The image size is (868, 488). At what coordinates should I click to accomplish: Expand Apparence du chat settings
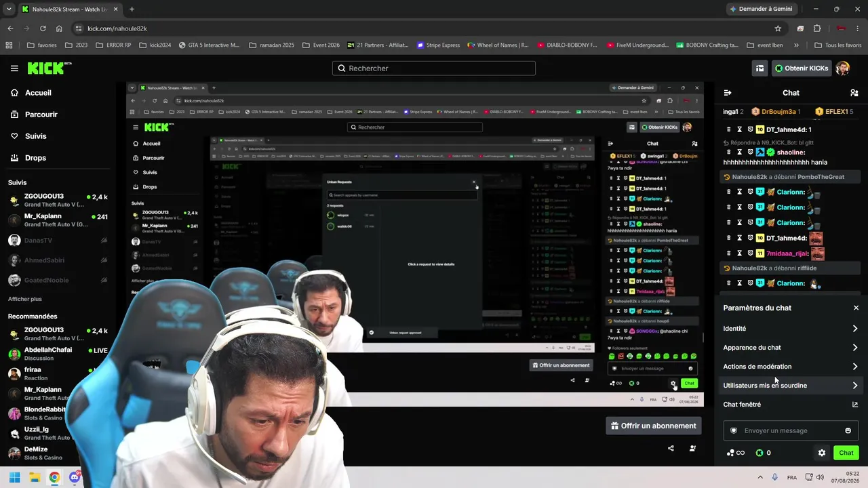click(791, 348)
